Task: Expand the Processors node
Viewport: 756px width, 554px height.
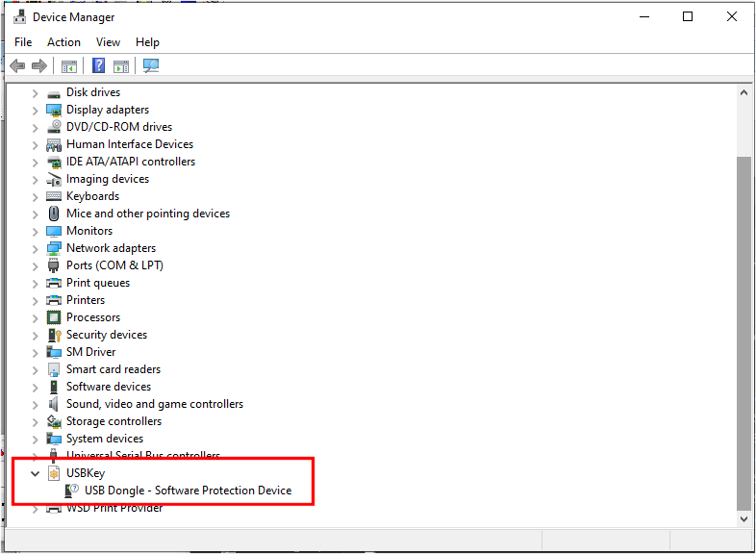Action: click(35, 317)
